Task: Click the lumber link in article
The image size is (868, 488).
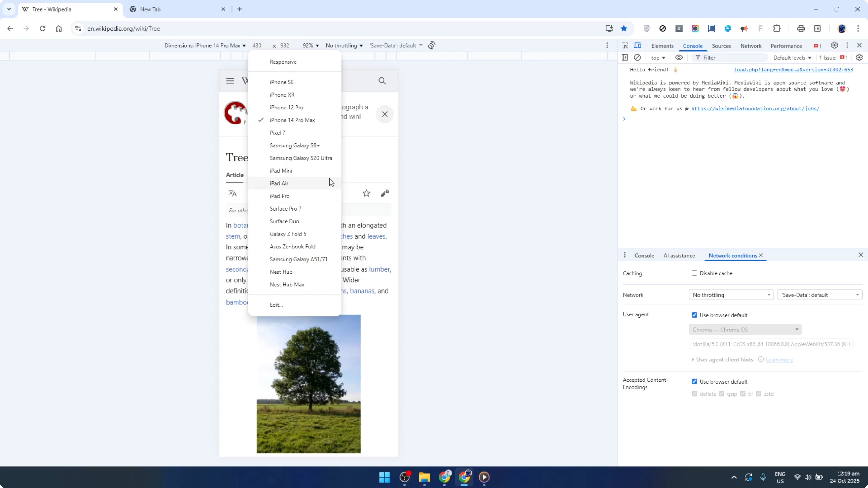Action: [x=379, y=269]
